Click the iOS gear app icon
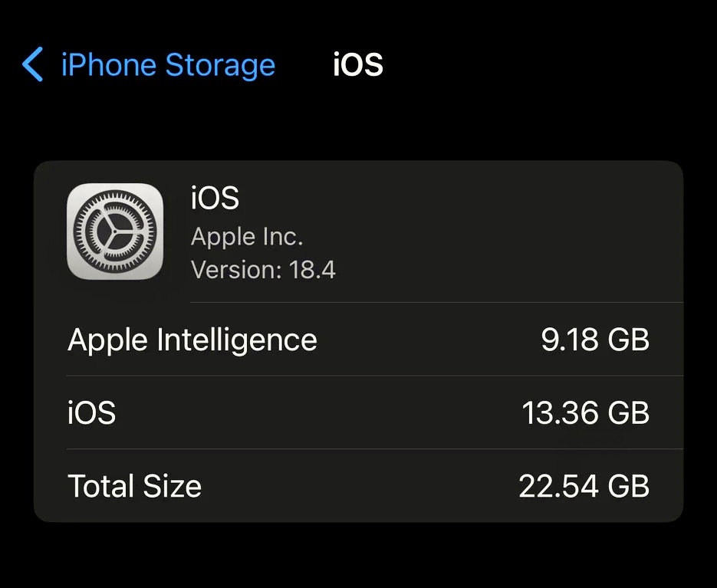Viewport: 717px width, 588px height. tap(115, 232)
